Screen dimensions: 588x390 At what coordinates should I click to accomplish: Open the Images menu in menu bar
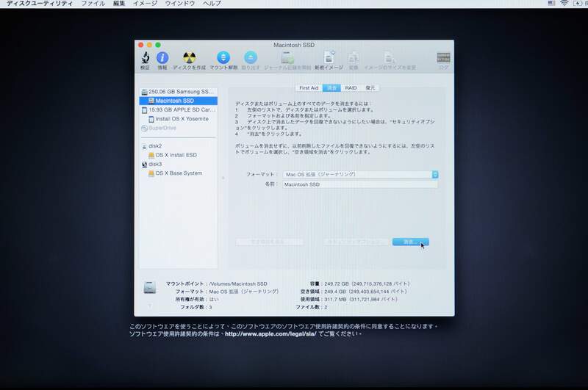pos(146,4)
